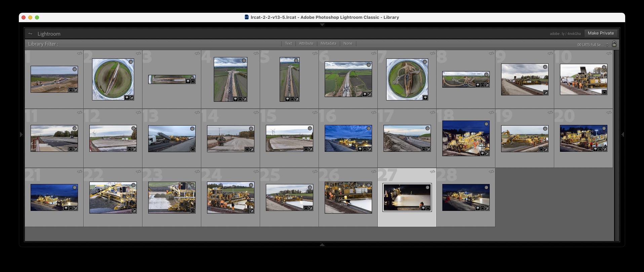Click the Make Private button

(x=601, y=33)
